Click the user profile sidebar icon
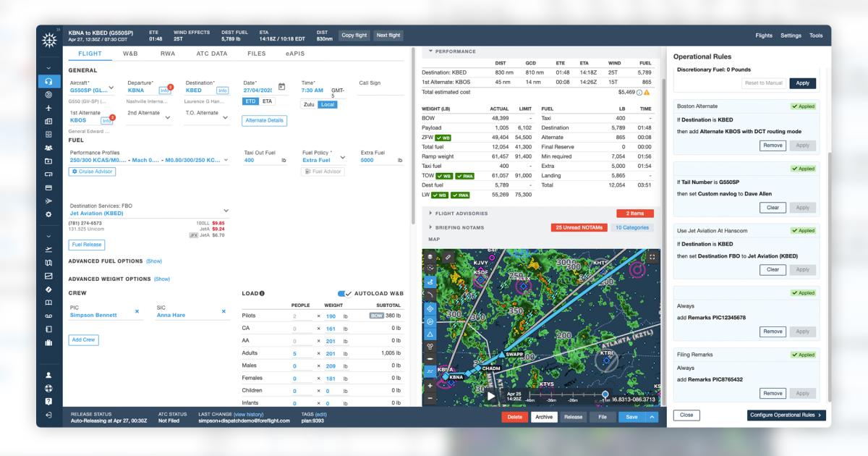The image size is (868, 456). (48, 375)
